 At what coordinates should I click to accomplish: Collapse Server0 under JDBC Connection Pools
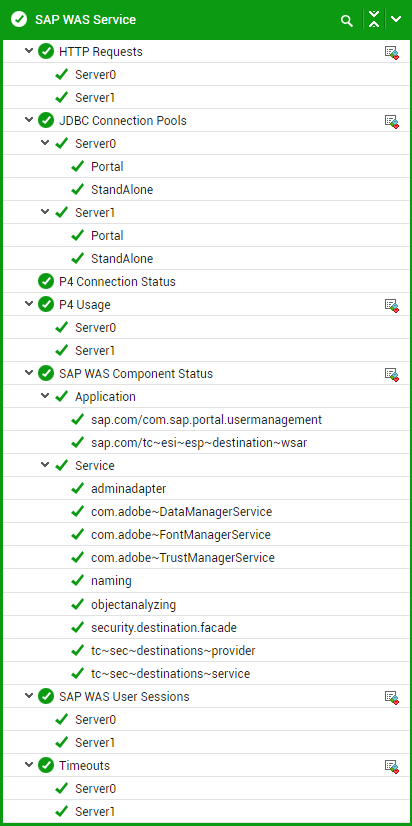pyautogui.click(x=45, y=143)
